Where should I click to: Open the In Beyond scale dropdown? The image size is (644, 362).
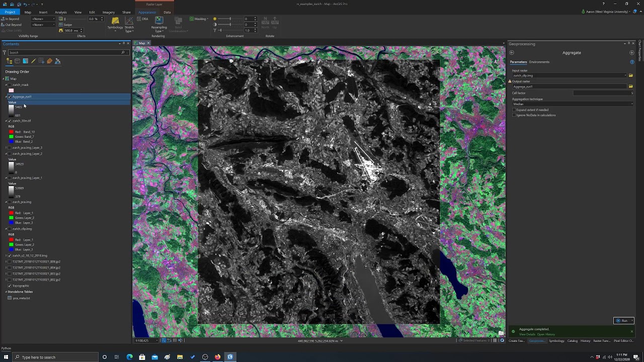click(43, 19)
